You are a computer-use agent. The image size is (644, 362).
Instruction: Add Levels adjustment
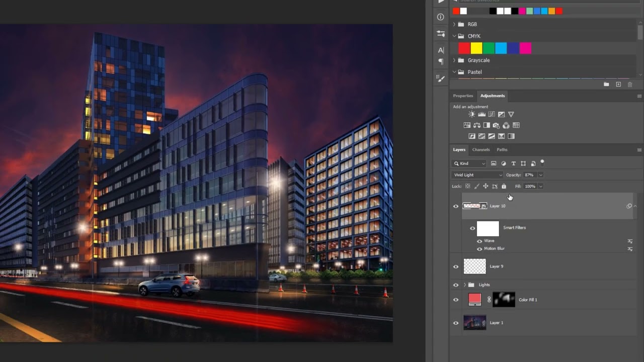481,115
